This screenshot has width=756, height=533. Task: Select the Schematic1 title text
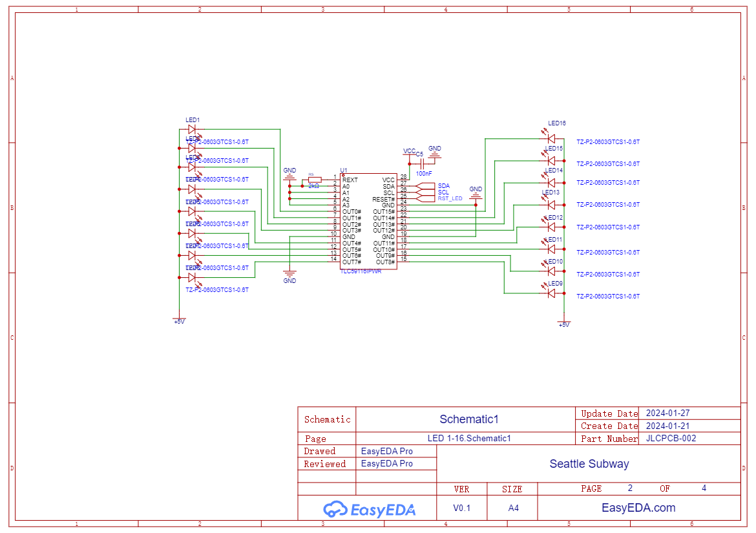(x=468, y=419)
